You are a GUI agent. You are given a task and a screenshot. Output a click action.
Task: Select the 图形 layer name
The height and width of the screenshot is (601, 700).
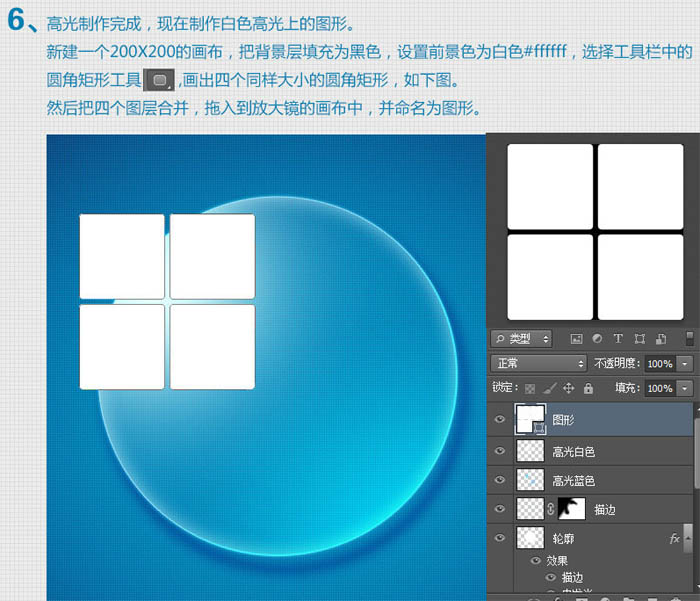pos(563,420)
